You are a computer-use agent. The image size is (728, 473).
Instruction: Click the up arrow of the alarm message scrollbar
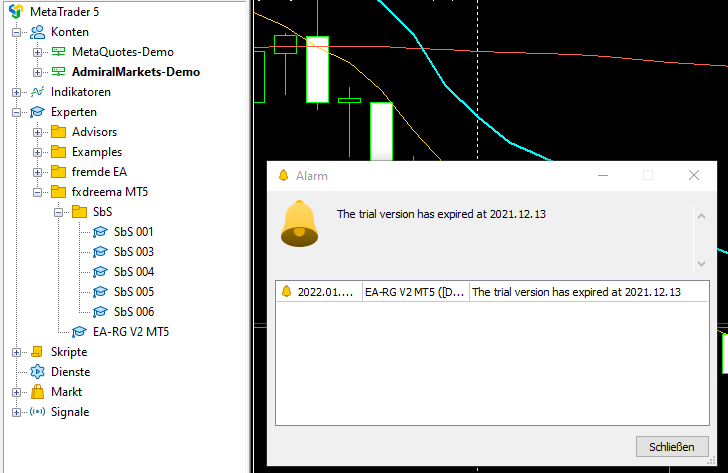pyautogui.click(x=701, y=216)
